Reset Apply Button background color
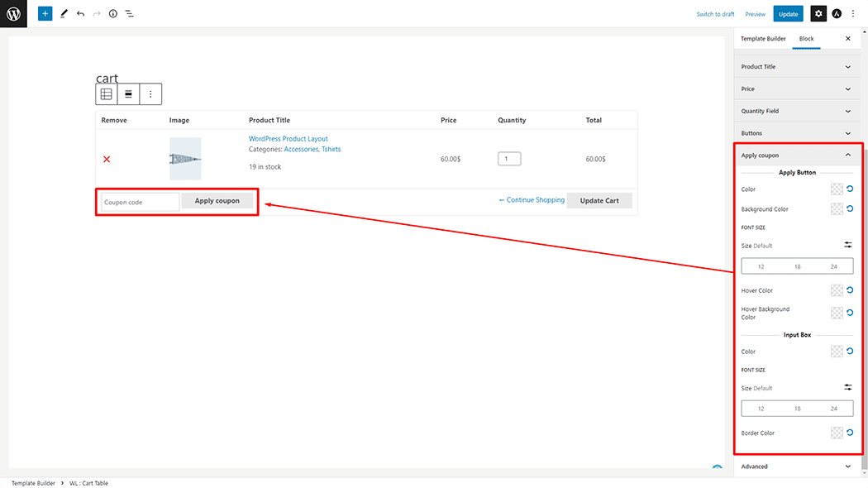The image size is (868, 488). 850,209
